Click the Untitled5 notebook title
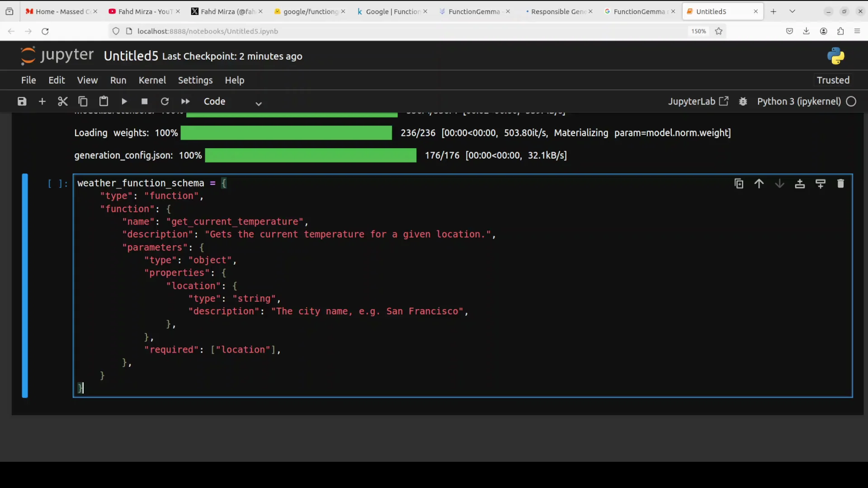868x488 pixels. point(131,56)
